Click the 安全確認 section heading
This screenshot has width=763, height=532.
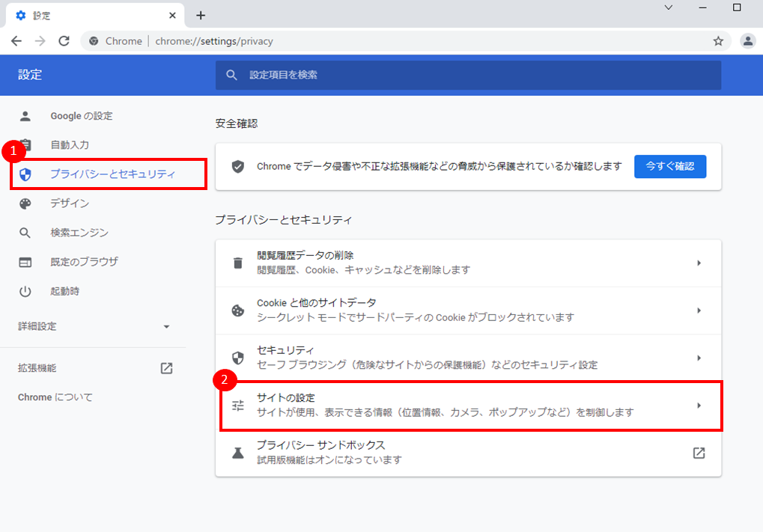pos(237,123)
